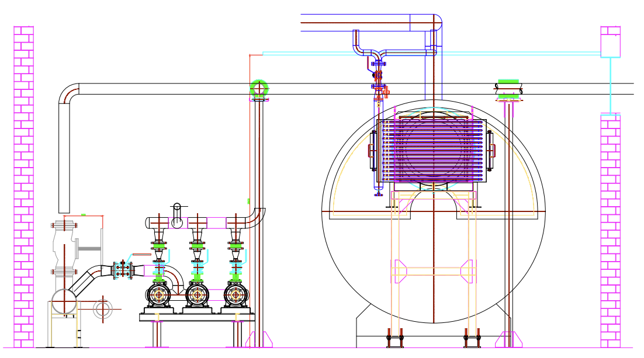The height and width of the screenshot is (358, 644).
Task: Click the magenta cross-brace between tank support legs
Action: (x=433, y=271)
